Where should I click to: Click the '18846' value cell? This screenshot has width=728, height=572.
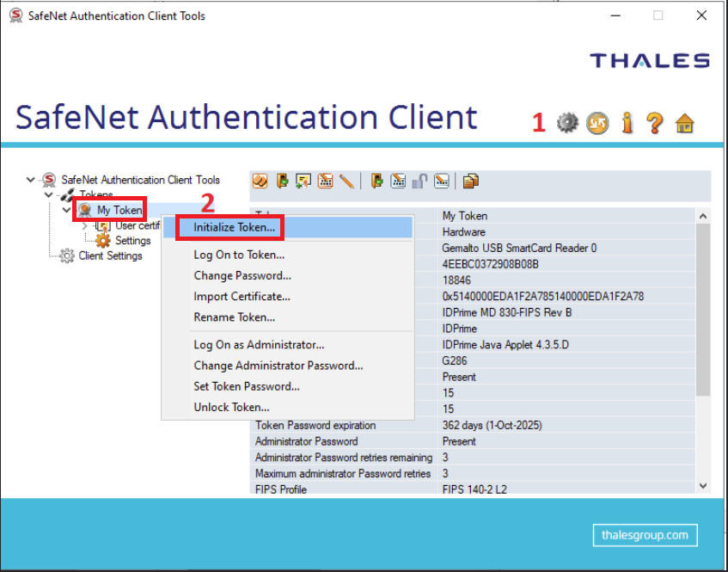pyautogui.click(x=456, y=280)
